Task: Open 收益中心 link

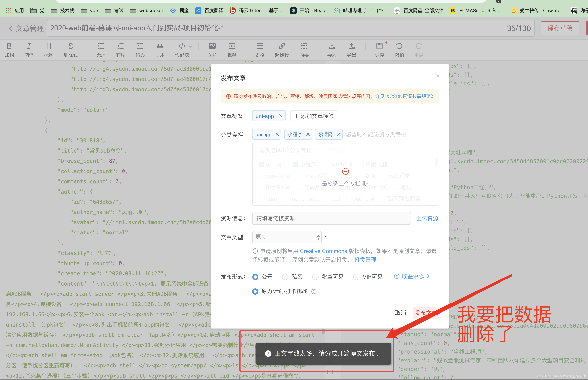Action: pyautogui.click(x=413, y=276)
